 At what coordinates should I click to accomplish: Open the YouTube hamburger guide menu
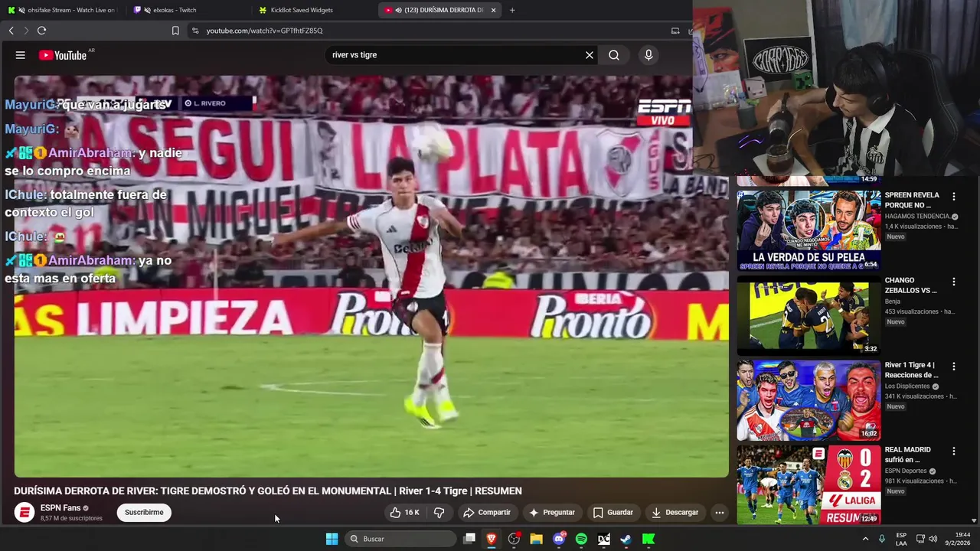tap(21, 55)
